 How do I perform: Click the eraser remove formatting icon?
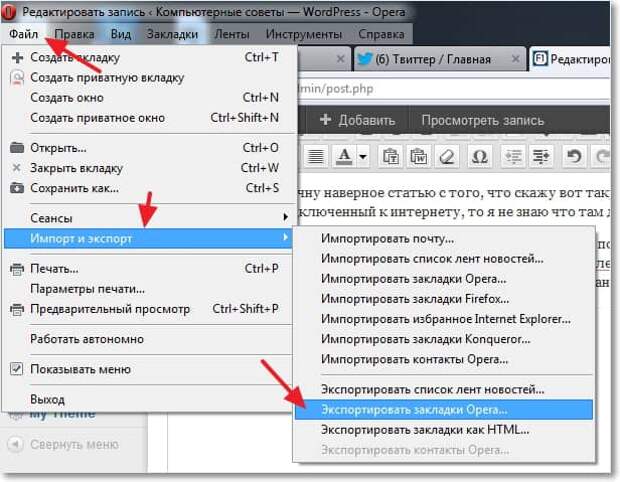coord(447,157)
